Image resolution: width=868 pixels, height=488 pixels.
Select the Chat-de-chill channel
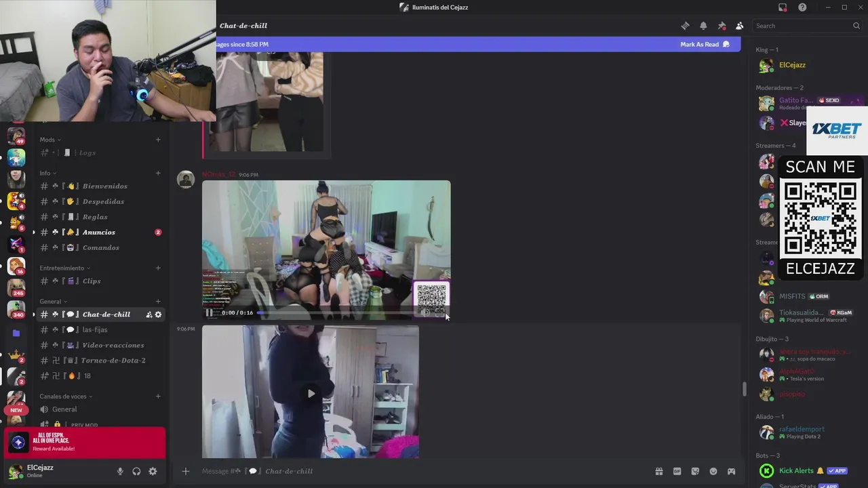point(100,314)
